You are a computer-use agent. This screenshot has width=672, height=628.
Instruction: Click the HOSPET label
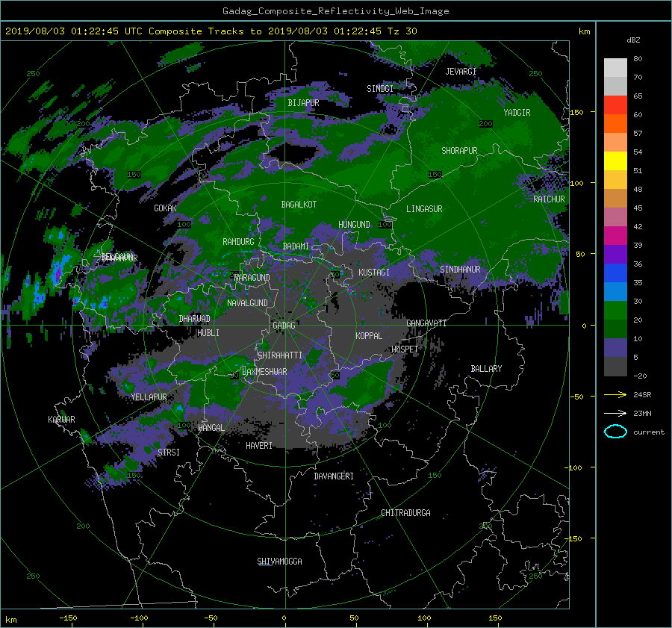(405, 349)
